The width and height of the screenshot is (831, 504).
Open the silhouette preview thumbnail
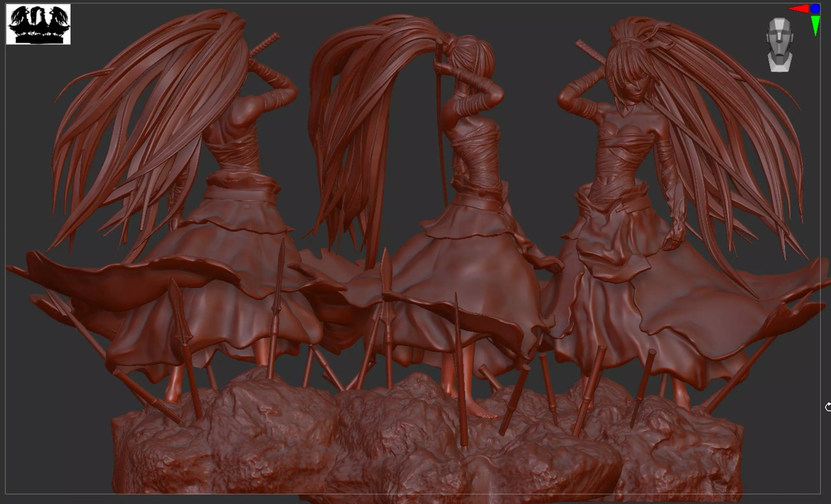[38, 24]
